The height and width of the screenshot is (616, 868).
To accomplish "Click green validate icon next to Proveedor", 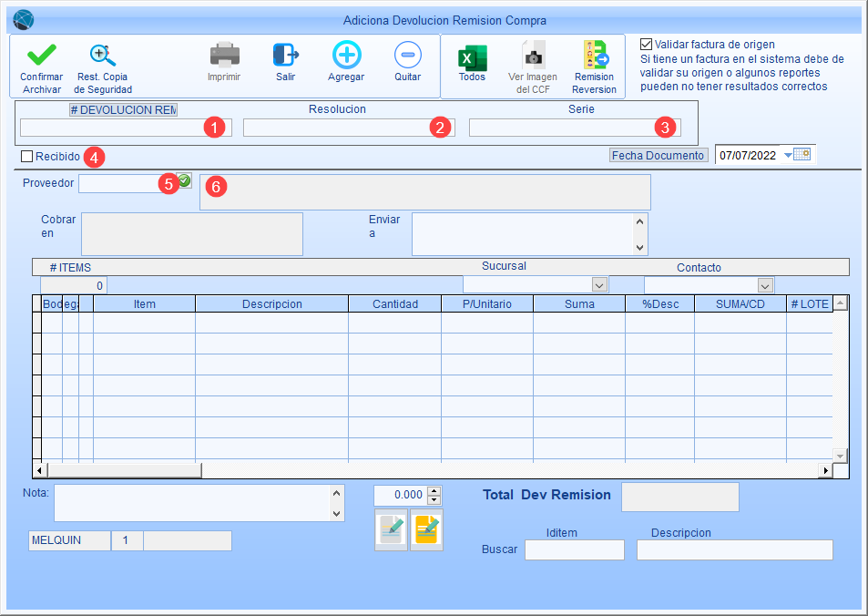I will [x=184, y=180].
